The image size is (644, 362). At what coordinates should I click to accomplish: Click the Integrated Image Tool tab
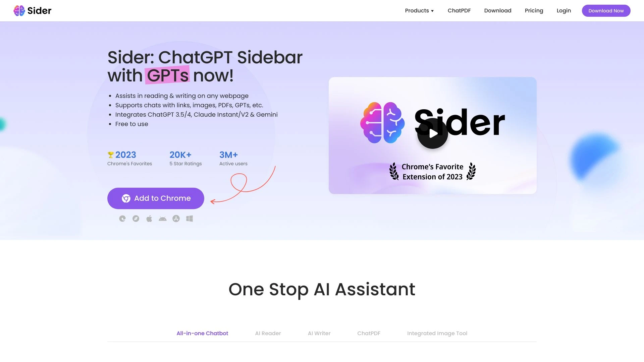437,333
